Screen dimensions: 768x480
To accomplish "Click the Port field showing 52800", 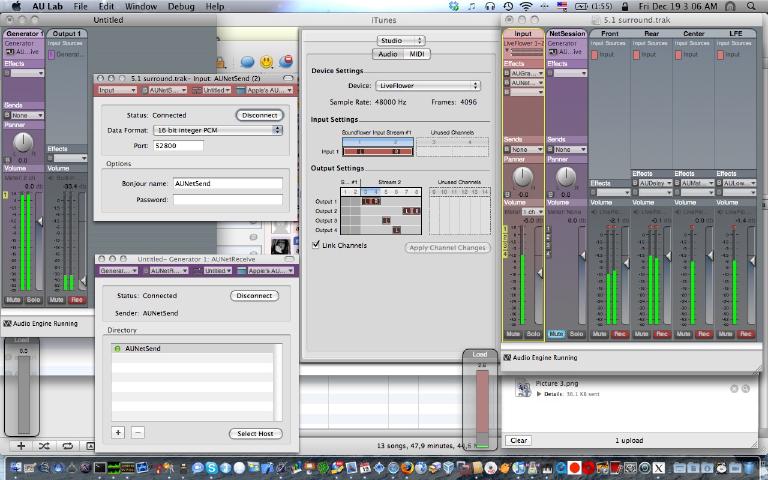I will tap(178, 145).
